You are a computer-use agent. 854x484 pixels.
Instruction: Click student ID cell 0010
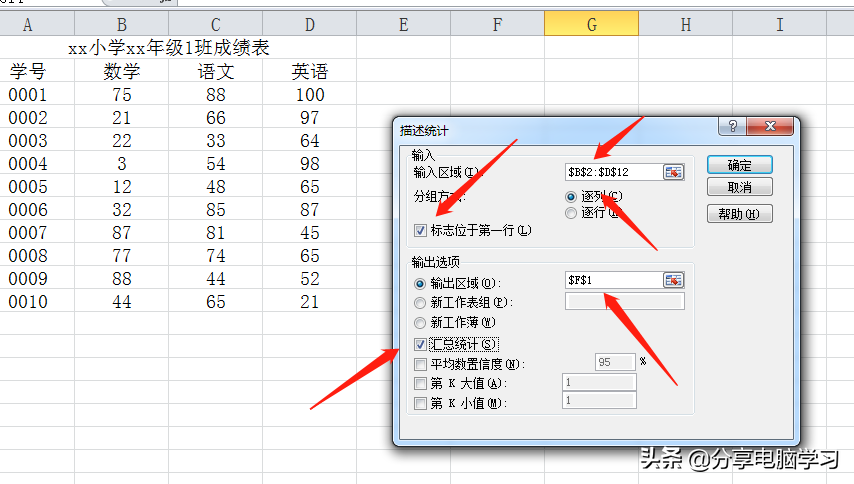pos(28,302)
